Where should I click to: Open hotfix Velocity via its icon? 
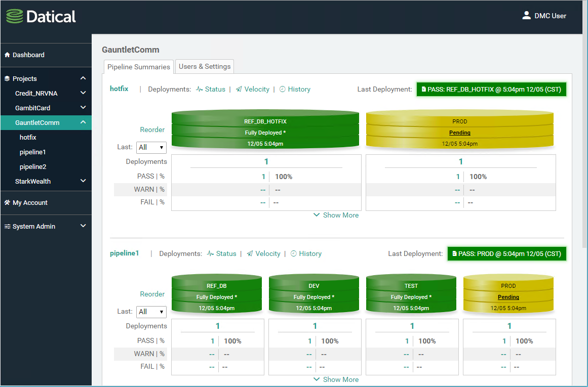click(239, 90)
